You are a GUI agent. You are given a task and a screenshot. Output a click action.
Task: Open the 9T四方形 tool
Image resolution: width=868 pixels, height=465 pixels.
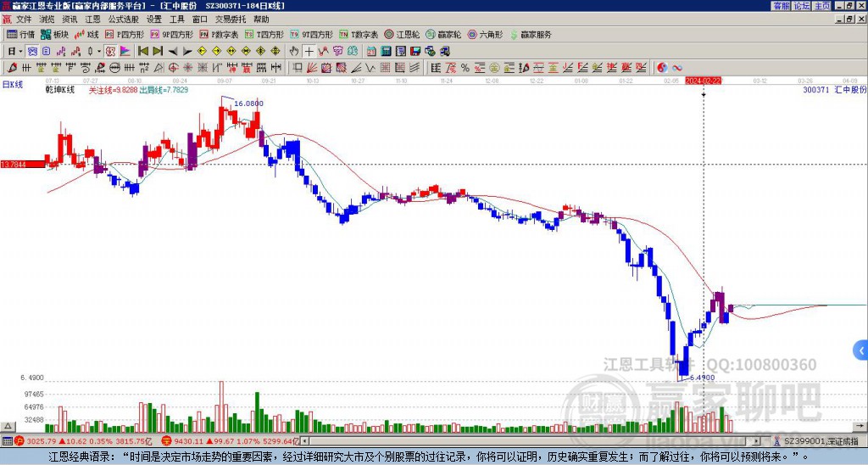(x=312, y=34)
